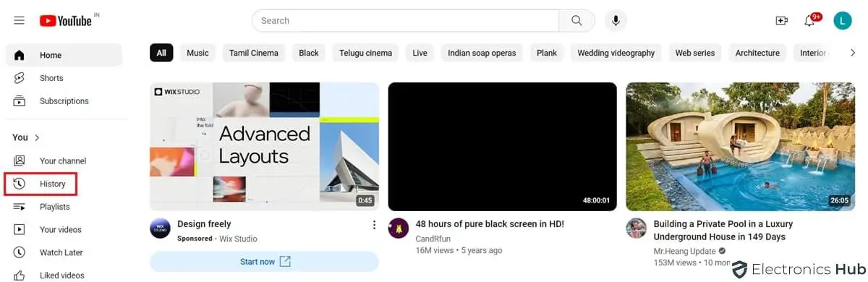Click the YouTube logo
The image size is (868, 282).
66,21
